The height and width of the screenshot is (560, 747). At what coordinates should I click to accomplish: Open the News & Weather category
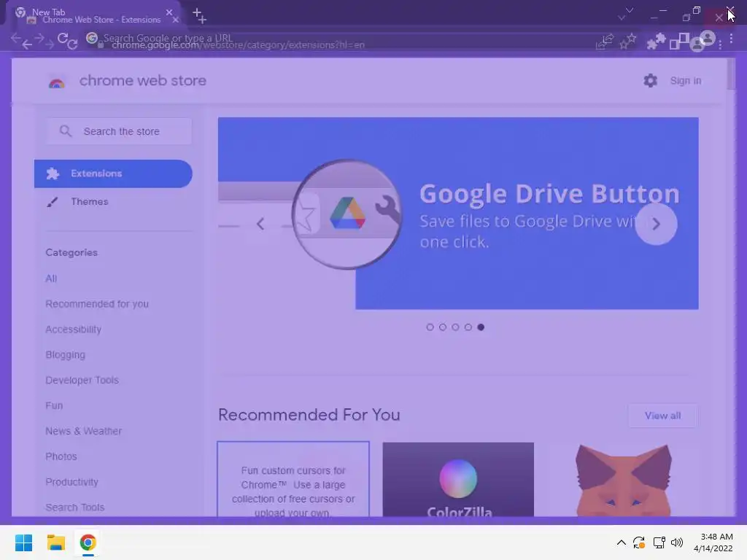click(x=83, y=431)
